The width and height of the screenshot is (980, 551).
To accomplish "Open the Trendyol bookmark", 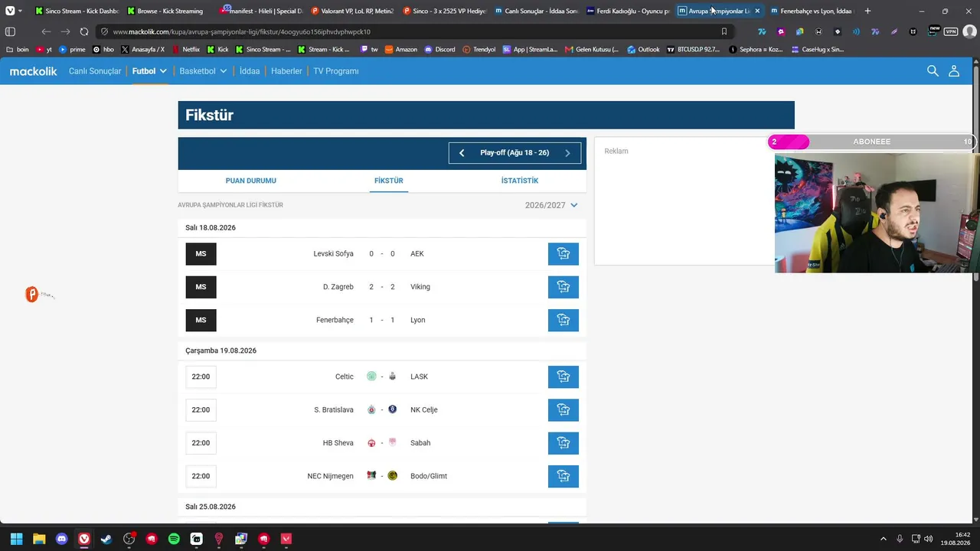I will pos(479,50).
